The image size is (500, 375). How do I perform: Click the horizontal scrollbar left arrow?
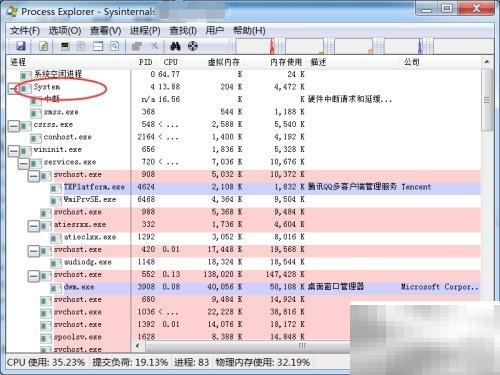pyautogui.click(x=138, y=345)
